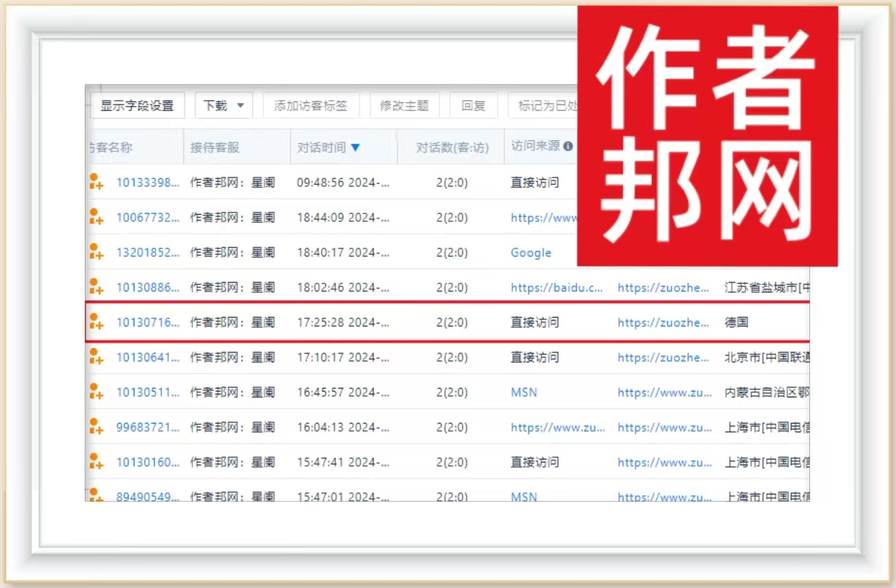Click the info icon beside 访问来源
The image size is (896, 588).
click(568, 146)
